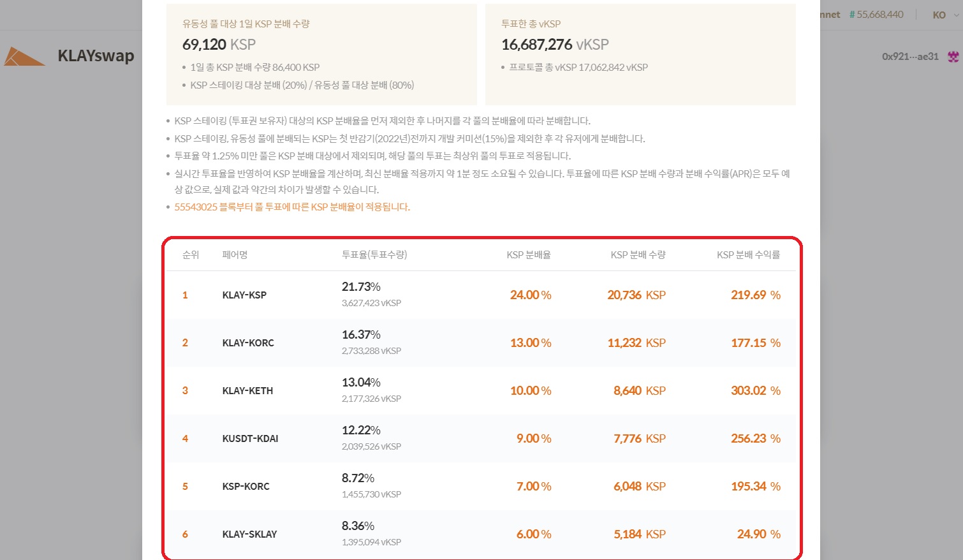
Task: Click the 24.90 % APR value
Action: coord(759,534)
